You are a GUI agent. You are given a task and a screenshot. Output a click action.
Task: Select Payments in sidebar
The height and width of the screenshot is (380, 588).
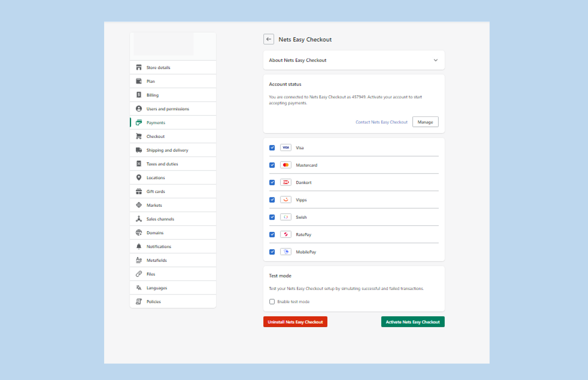tap(173, 122)
